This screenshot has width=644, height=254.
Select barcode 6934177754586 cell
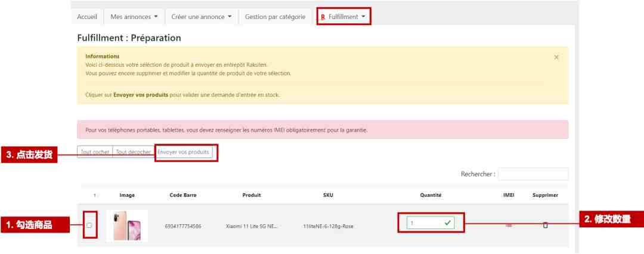pyautogui.click(x=183, y=226)
